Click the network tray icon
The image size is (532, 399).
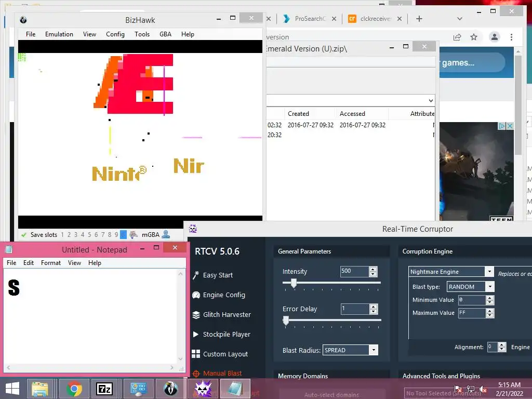[471, 389]
